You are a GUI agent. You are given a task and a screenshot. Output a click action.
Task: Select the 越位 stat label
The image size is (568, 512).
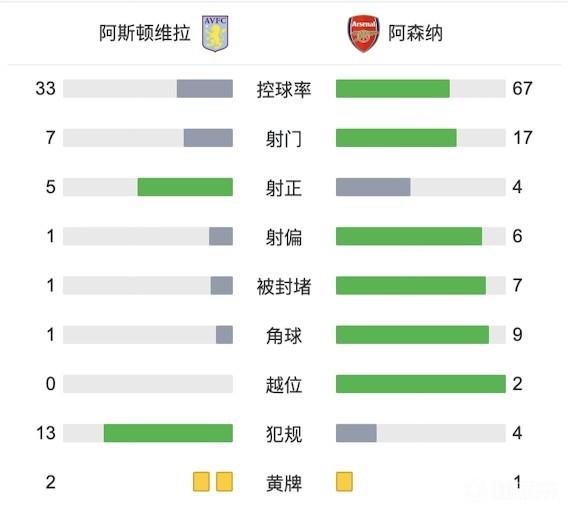coord(284,385)
